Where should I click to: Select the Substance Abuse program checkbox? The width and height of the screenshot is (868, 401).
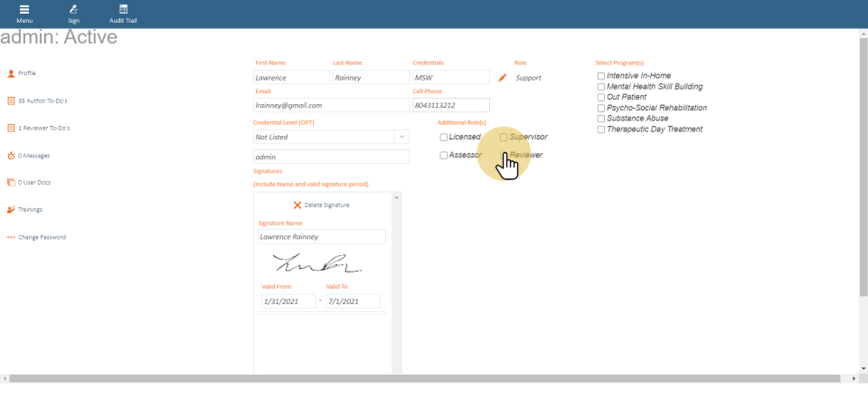point(601,119)
